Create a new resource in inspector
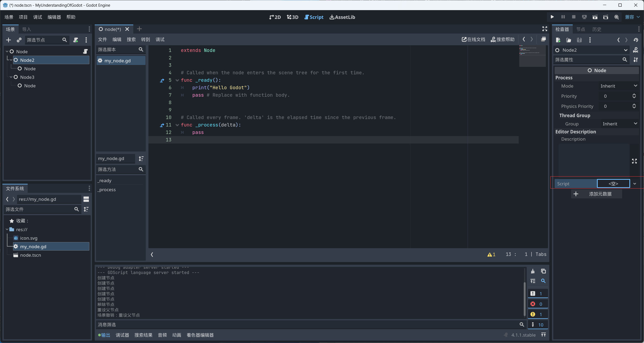Viewport: 644px width, 343px height. (x=558, y=40)
